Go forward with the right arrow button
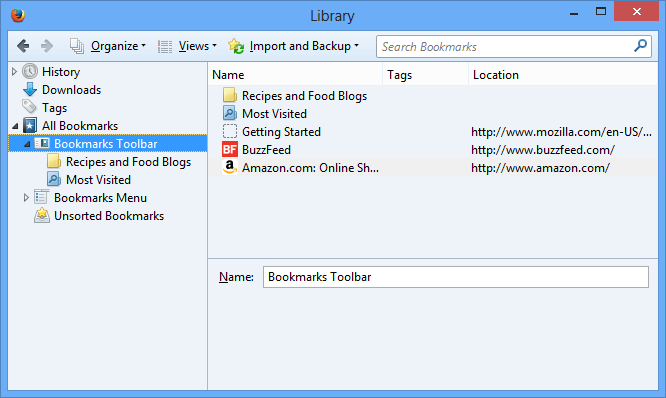 47,46
